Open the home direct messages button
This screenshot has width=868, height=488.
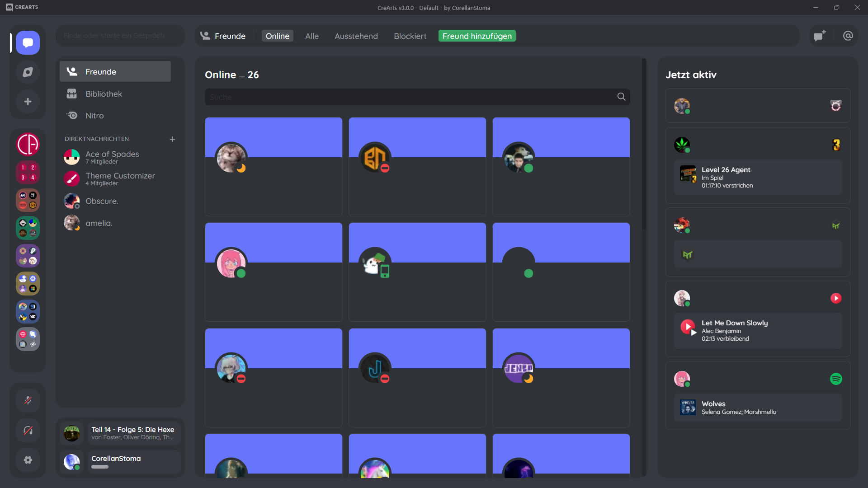[x=28, y=43]
